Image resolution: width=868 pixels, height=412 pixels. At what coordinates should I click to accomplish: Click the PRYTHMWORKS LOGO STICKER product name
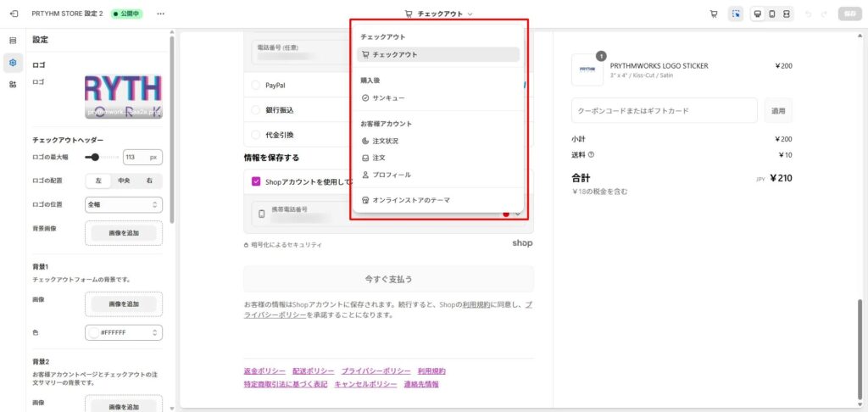[x=659, y=66]
